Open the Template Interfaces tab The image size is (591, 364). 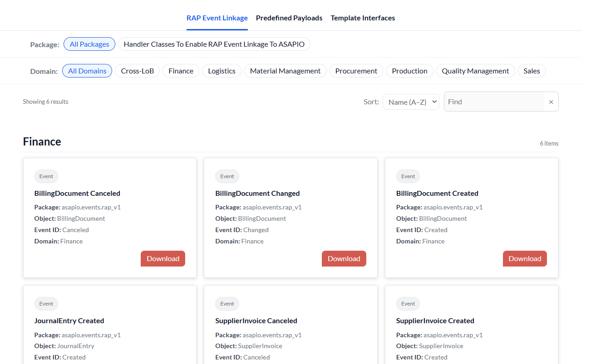click(363, 18)
